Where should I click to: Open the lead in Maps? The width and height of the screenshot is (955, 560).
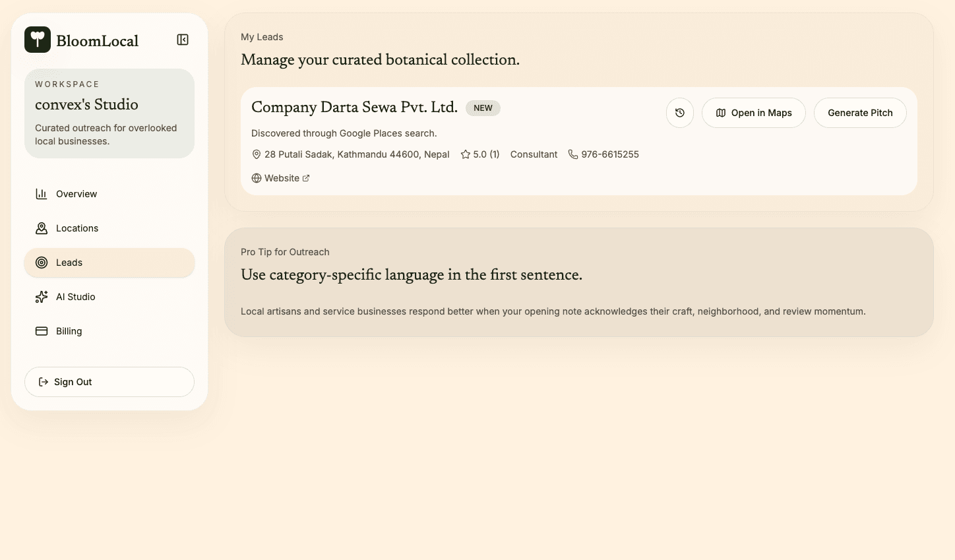pos(753,112)
